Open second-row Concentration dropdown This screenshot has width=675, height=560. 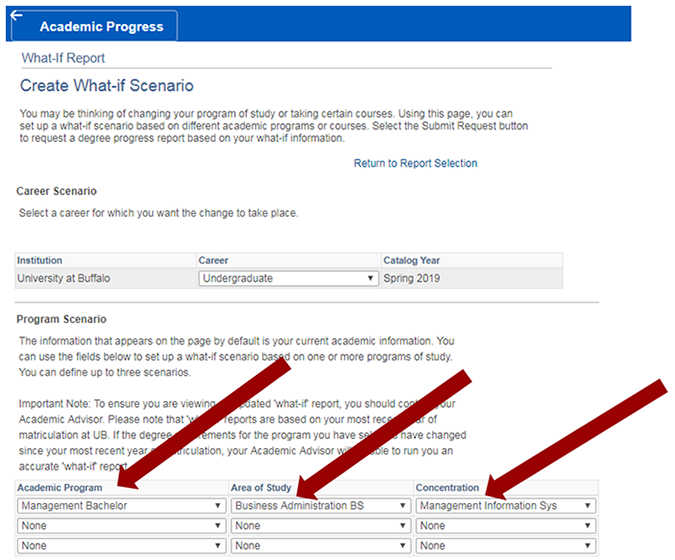[x=506, y=526]
